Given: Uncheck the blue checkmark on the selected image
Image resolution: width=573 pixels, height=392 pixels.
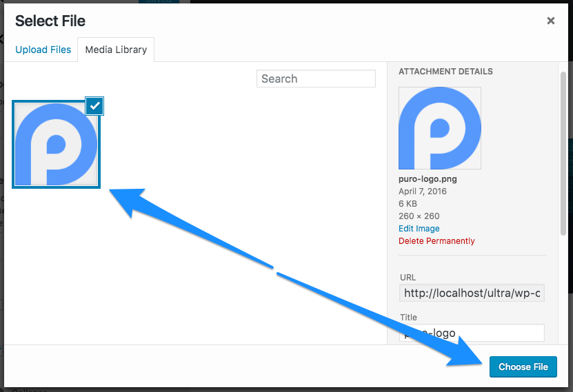Looking at the screenshot, I should click(x=94, y=105).
